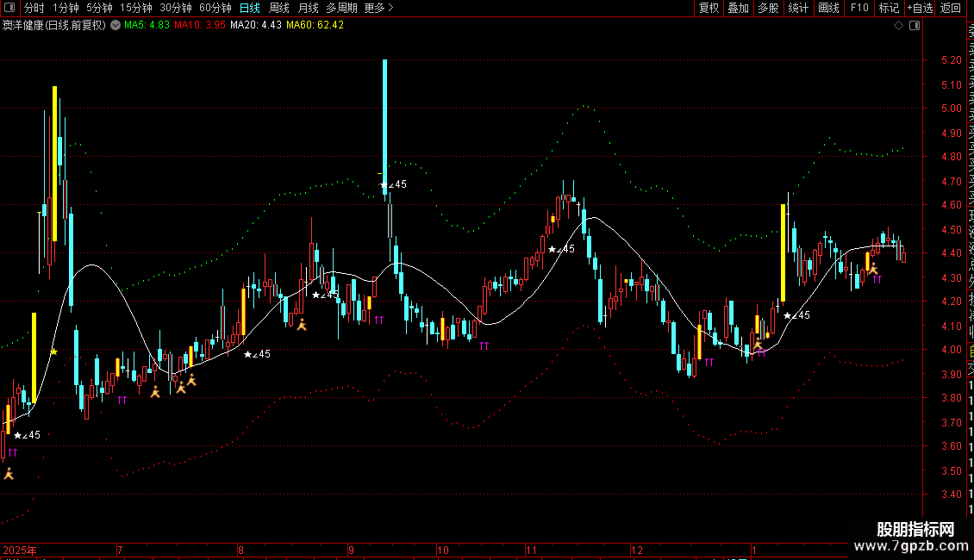974x560 pixels.
Task: Toggle the right info panel icon
Action: pos(915,26)
